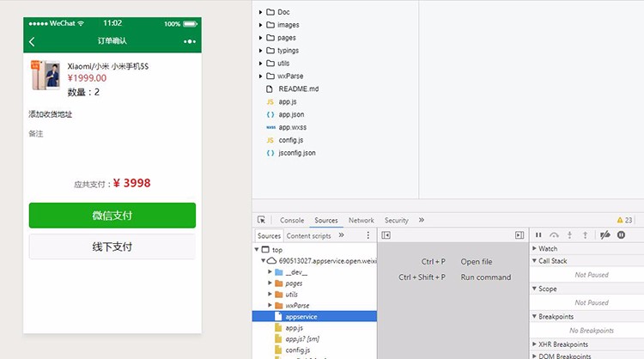The width and height of the screenshot is (644, 359).
Task: Click the 备注 remark input field
Action: [112, 134]
